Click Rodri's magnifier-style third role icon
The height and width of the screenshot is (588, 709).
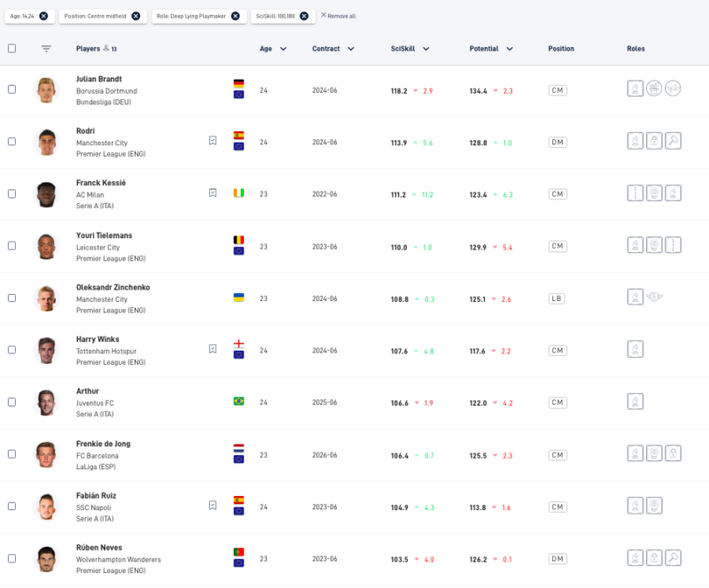[x=674, y=141]
